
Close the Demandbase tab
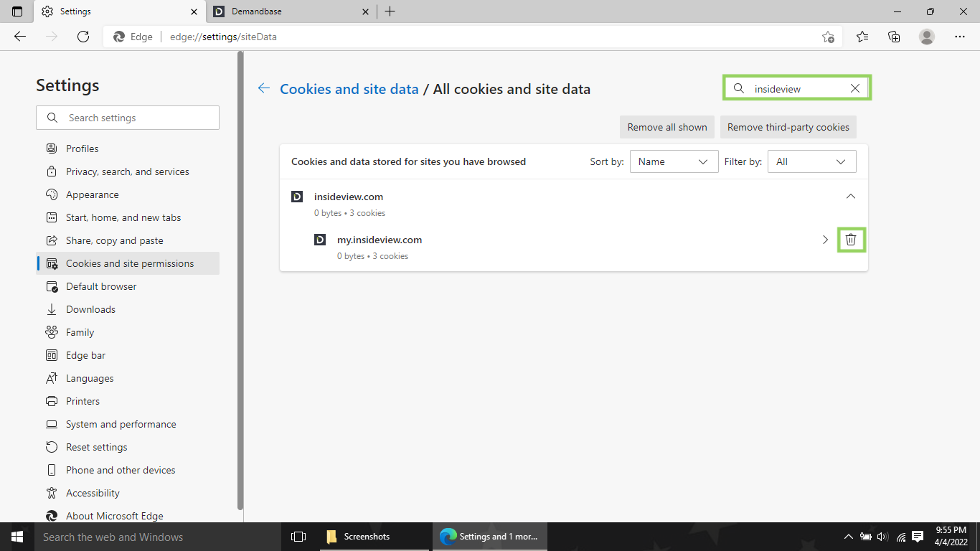(x=366, y=11)
